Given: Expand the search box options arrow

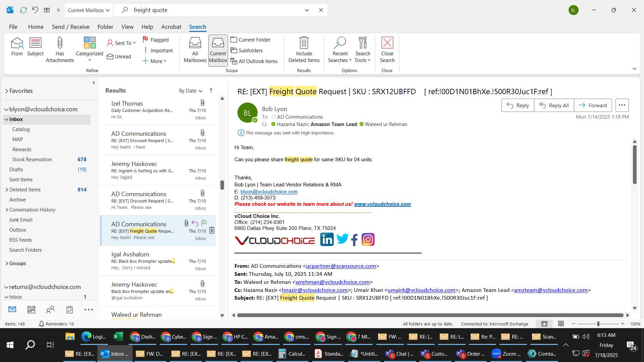Looking at the screenshot, I should click(307, 10).
